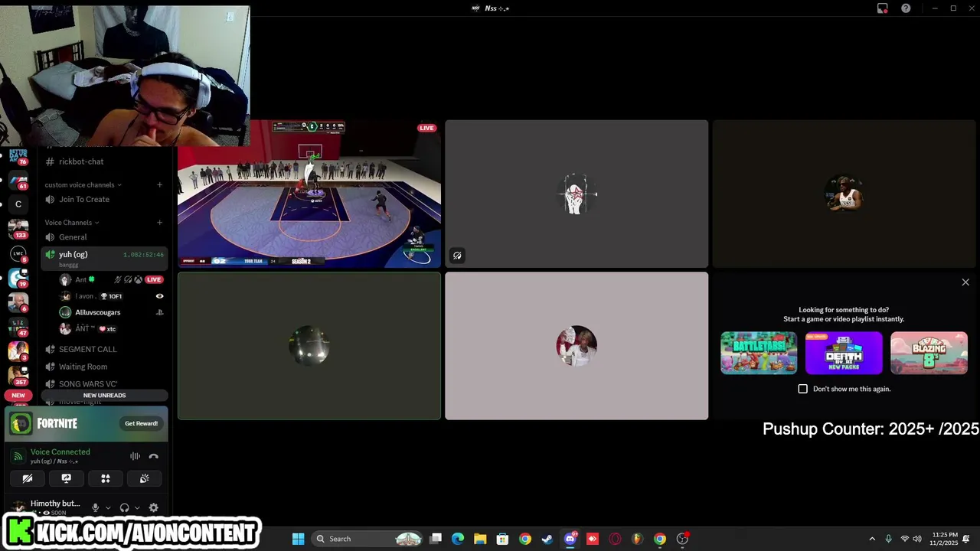
Task: Select the light gray avatar tile
Action: point(577,346)
